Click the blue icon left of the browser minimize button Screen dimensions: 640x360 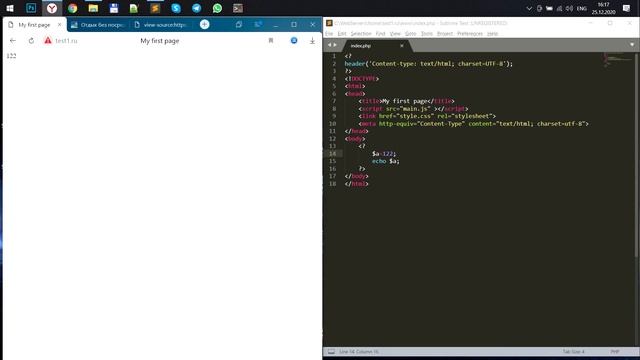(258, 24)
